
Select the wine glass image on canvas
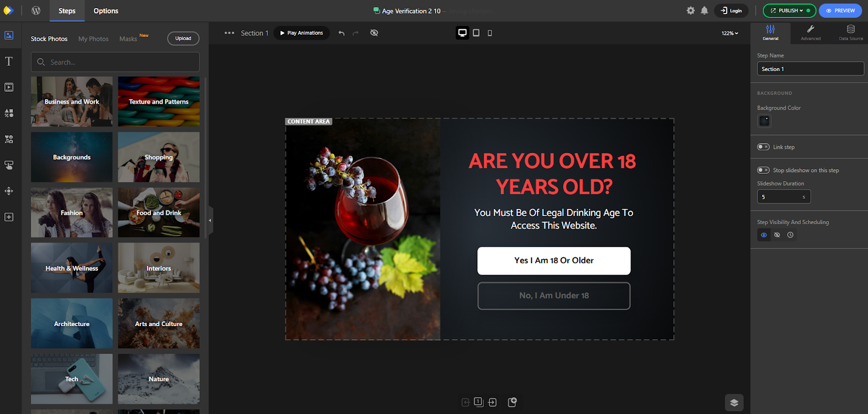coord(363,229)
